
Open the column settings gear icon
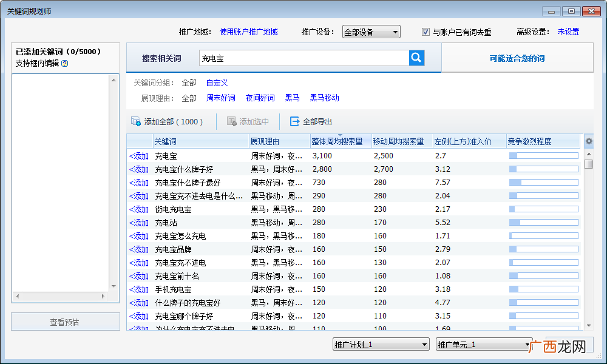[x=589, y=141]
